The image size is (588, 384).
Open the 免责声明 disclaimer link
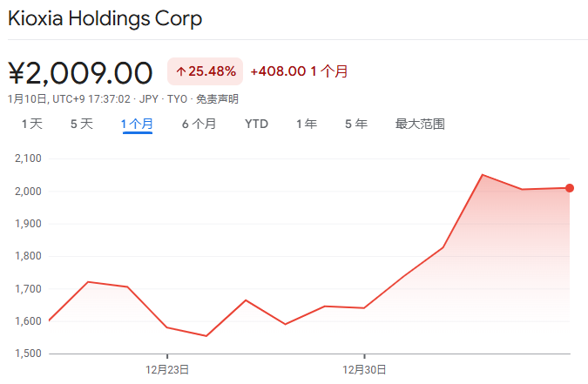click(x=217, y=99)
